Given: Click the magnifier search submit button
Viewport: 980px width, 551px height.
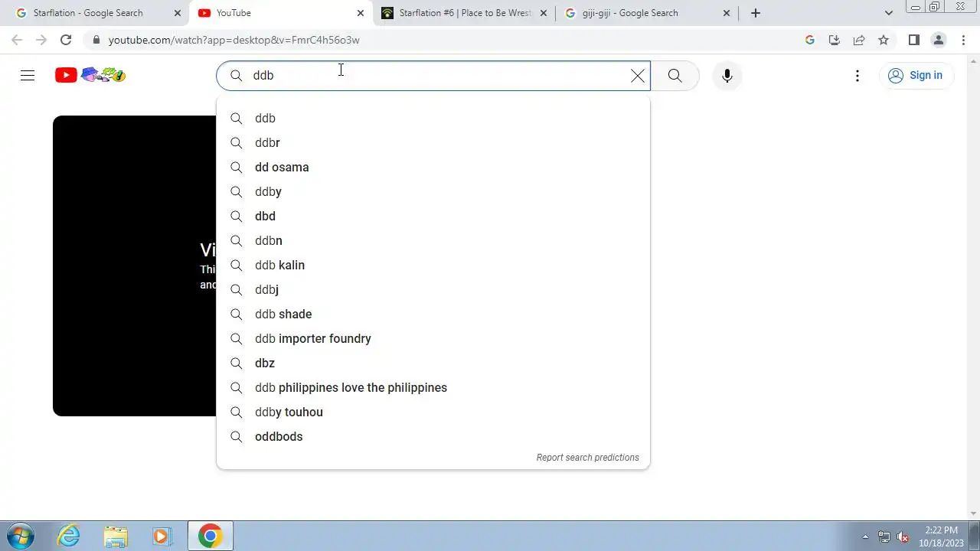Looking at the screenshot, I should pyautogui.click(x=675, y=76).
